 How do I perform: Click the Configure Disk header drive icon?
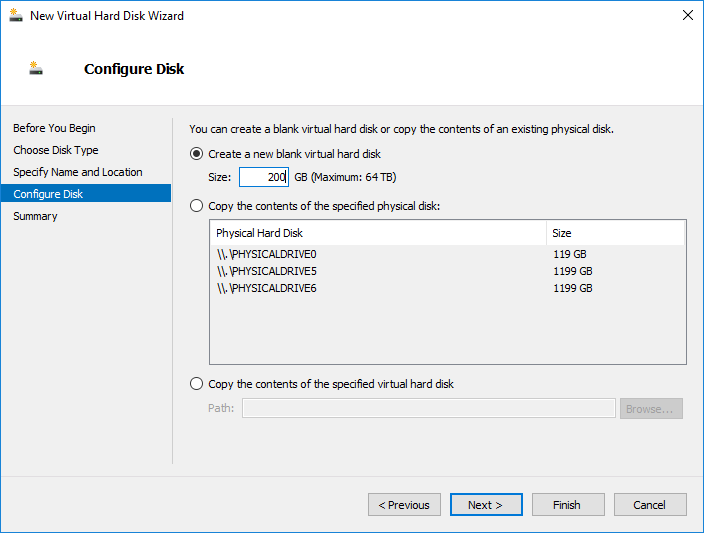pyautogui.click(x=36, y=68)
